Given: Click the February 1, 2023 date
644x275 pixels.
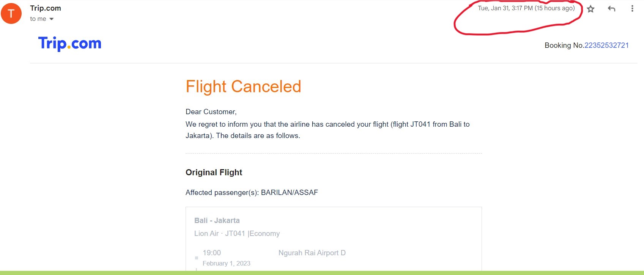Looking at the screenshot, I should [227, 263].
